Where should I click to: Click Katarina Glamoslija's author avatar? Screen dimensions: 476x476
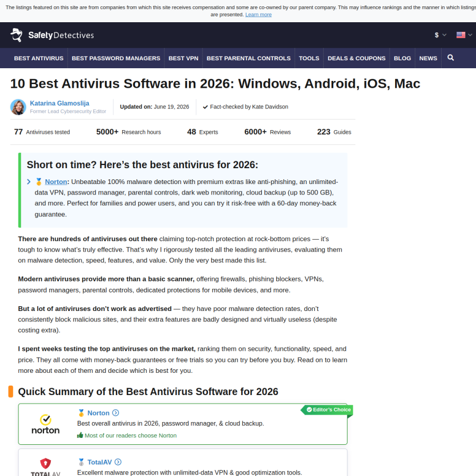(18, 107)
